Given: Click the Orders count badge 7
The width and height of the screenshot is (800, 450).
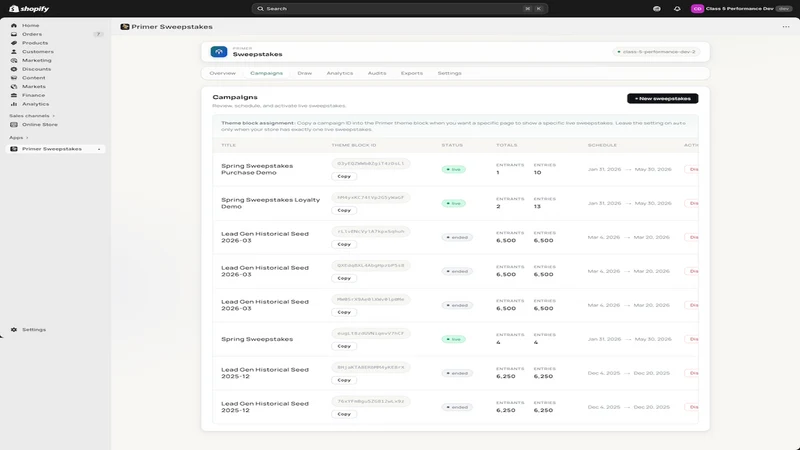Looking at the screenshot, I should point(98,34).
